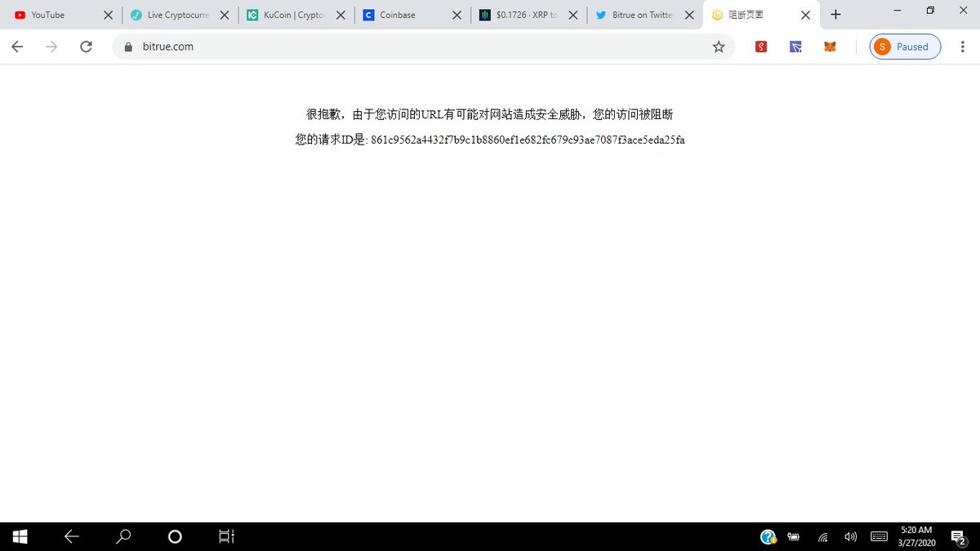View site security lock information
This screenshot has width=980, height=551.
128,47
